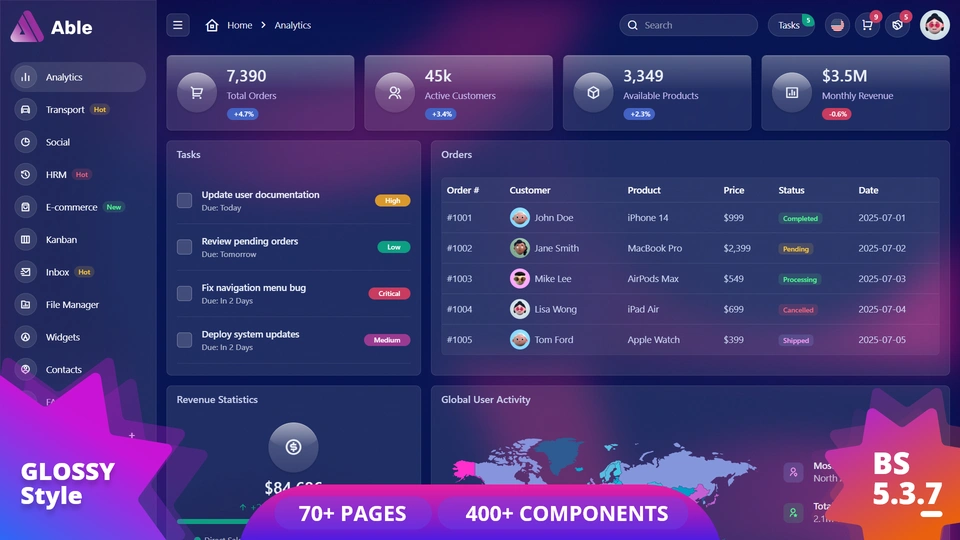Open the E-commerce menu item
Viewport: 960px width, 540px height.
click(78, 207)
